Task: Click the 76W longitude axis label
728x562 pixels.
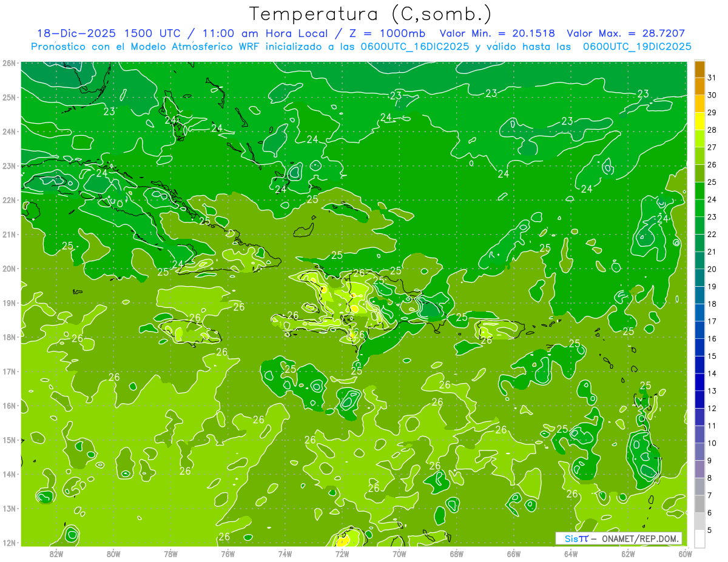Action: 228,554
